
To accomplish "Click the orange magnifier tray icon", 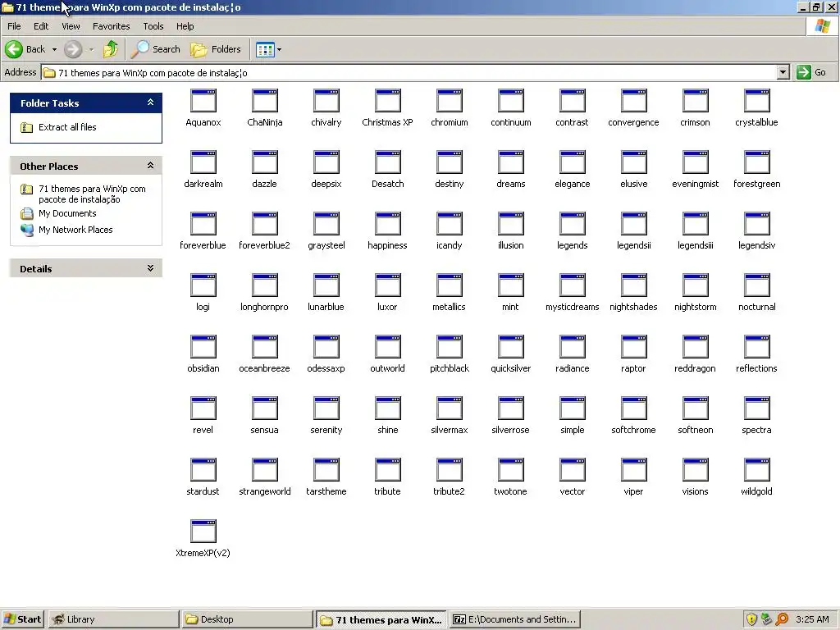I will click(x=782, y=619).
